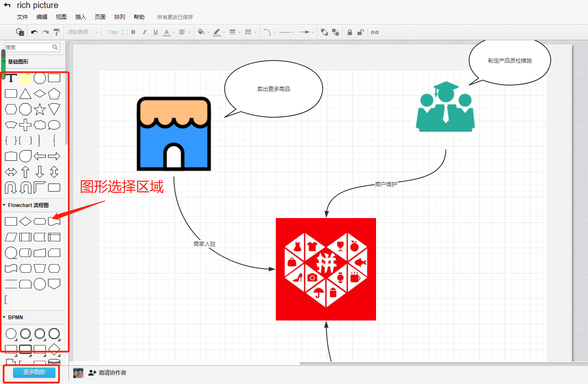
Task: Open the connector type dropdown
Action: (269, 32)
